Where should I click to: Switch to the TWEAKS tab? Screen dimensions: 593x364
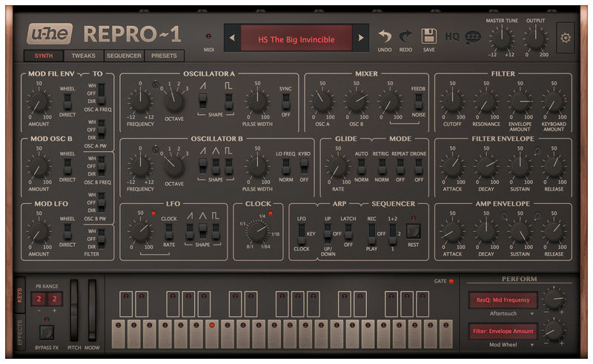tap(83, 56)
